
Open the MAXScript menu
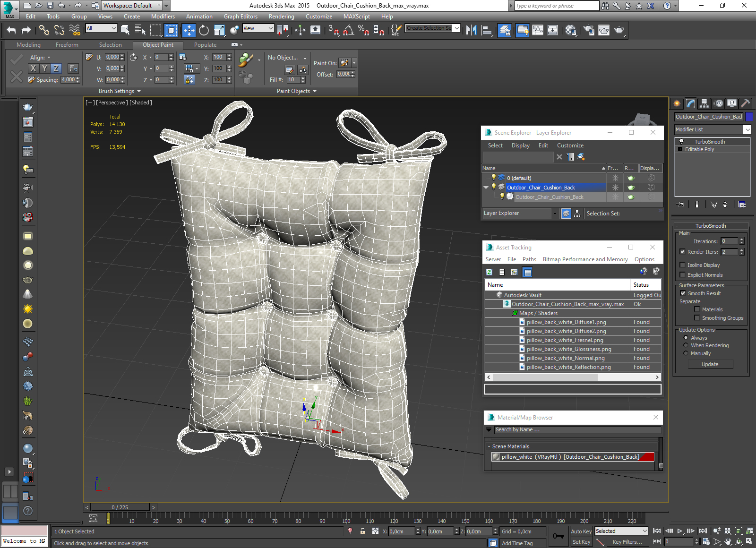(357, 17)
